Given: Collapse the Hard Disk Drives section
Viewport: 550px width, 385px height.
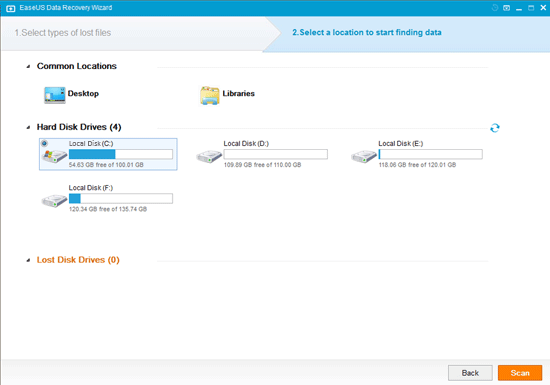Looking at the screenshot, I should tap(28, 127).
